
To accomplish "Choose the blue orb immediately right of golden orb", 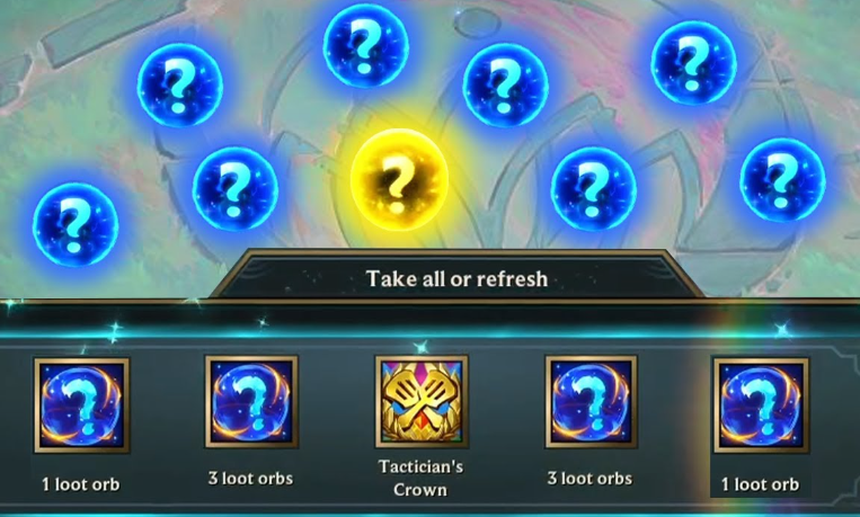I will click(593, 189).
